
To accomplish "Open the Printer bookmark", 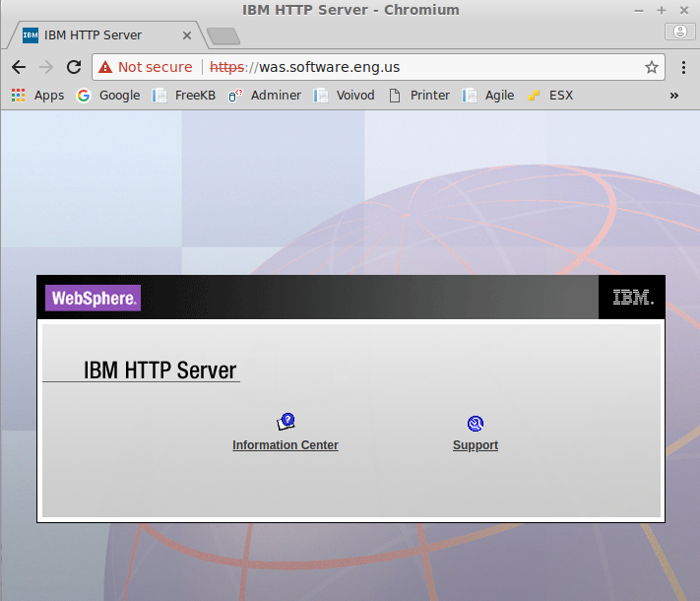I will (x=418, y=96).
